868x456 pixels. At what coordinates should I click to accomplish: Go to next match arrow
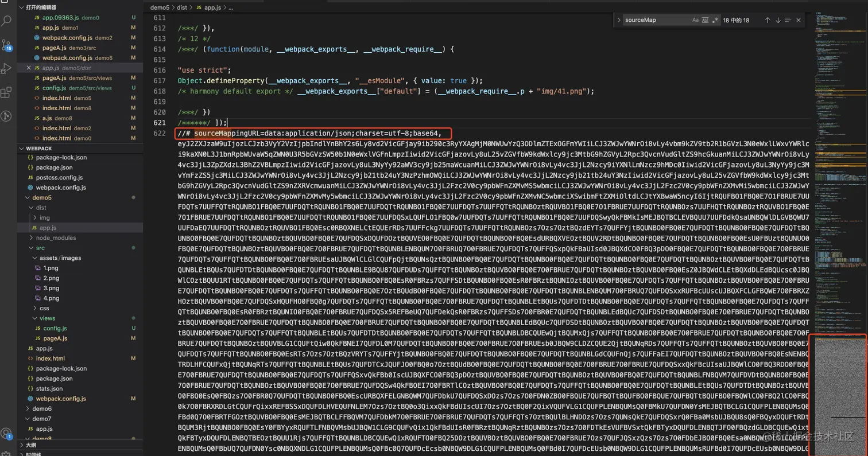point(778,20)
